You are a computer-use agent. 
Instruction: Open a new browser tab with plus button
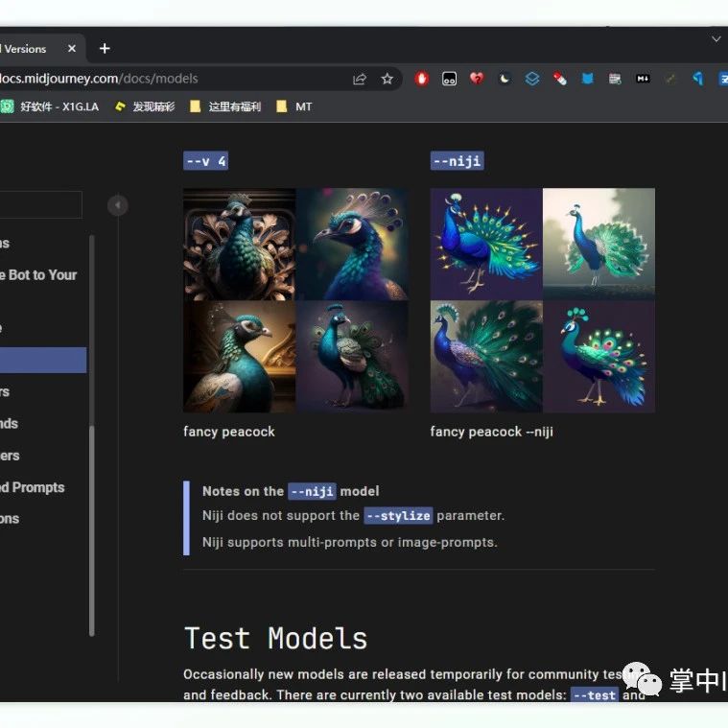tap(105, 48)
